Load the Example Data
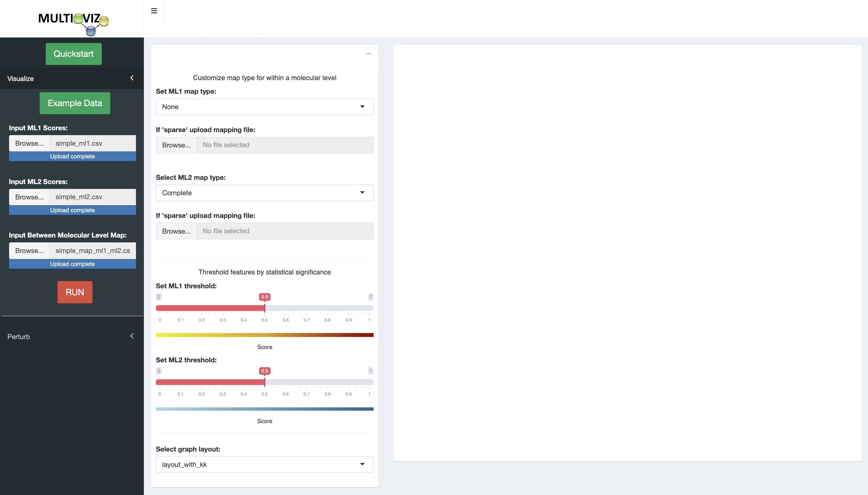868x495 pixels. pos(75,103)
